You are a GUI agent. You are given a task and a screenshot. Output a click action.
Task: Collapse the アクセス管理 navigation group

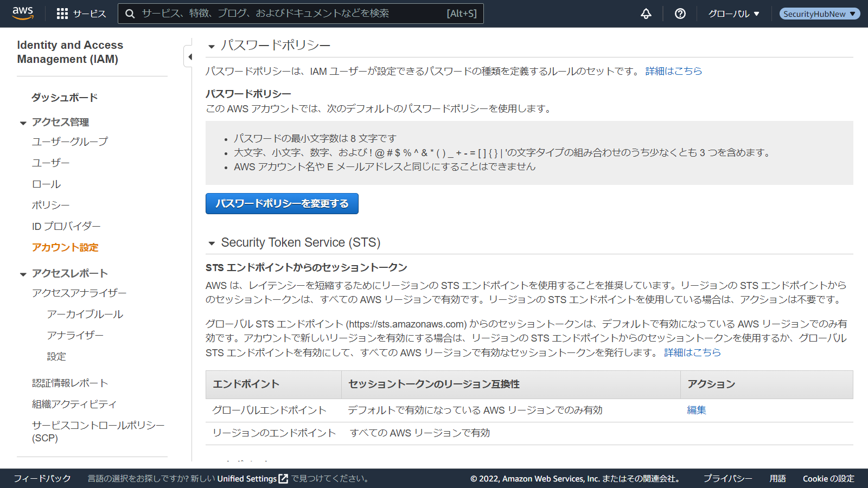[23, 123]
